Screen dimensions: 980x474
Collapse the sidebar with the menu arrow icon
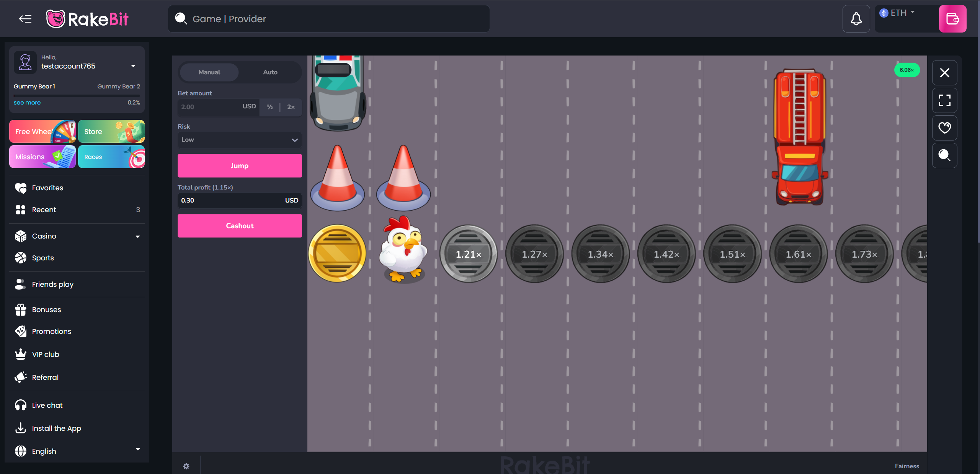[x=25, y=19]
